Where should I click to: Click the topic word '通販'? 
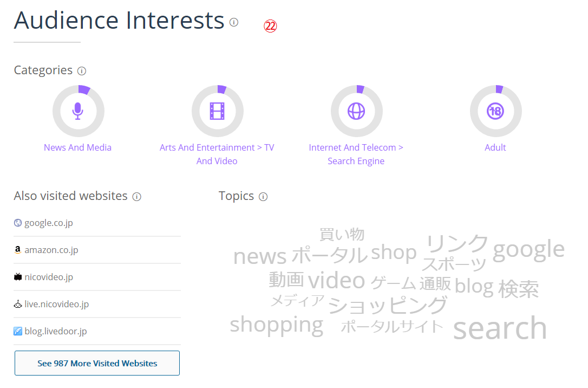tap(435, 283)
